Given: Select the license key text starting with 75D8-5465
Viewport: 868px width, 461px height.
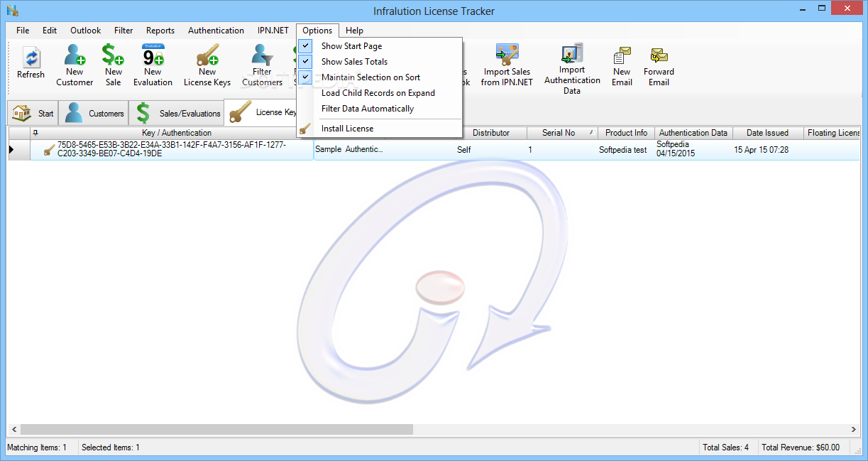Looking at the screenshot, I should 172,149.
